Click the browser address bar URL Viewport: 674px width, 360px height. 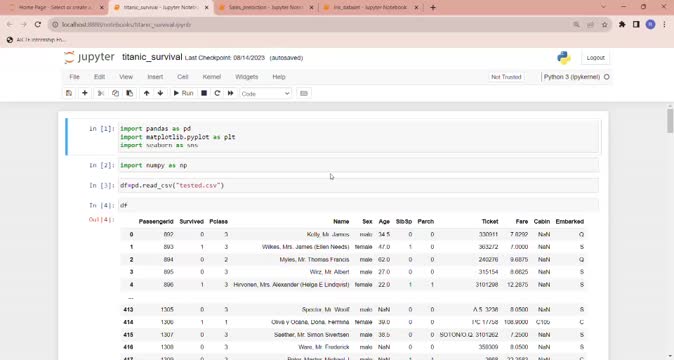[126, 25]
